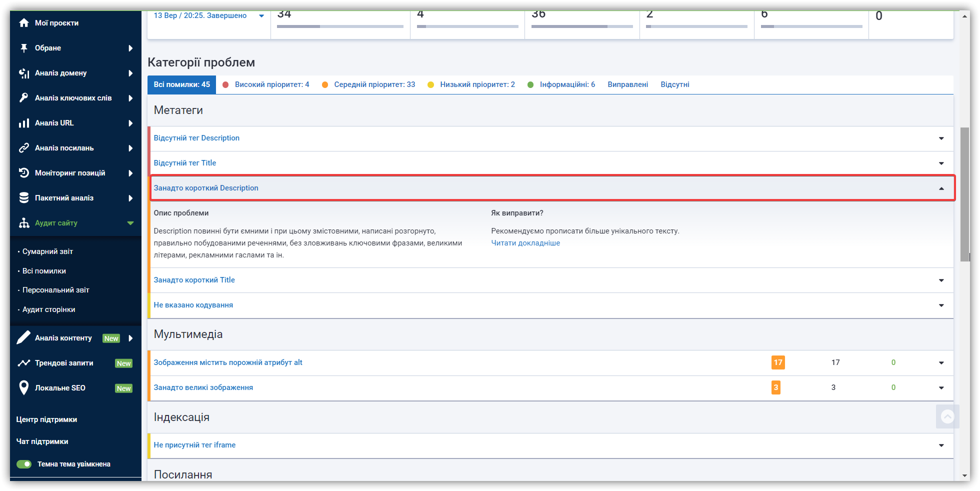Click the Аналіз домену chart icon
Image resolution: width=980 pixels, height=491 pixels.
pyautogui.click(x=23, y=73)
